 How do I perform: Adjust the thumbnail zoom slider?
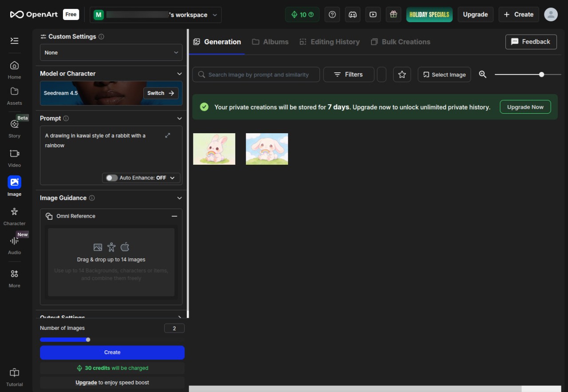(541, 75)
